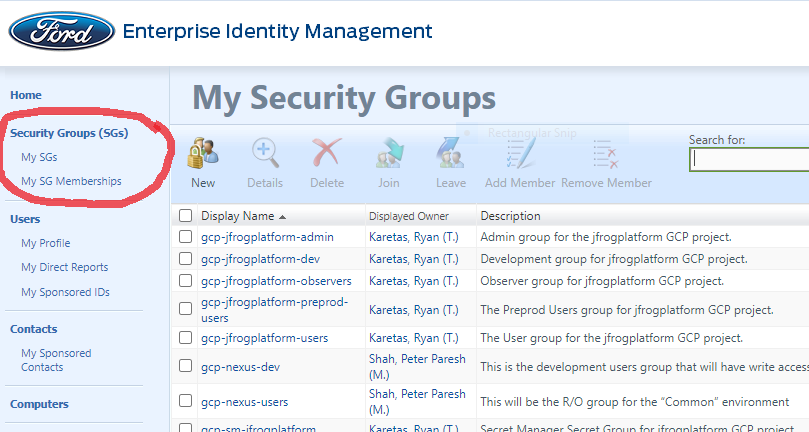The width and height of the screenshot is (809, 432).
Task: Open the Details magnifier tool
Action: 265,162
